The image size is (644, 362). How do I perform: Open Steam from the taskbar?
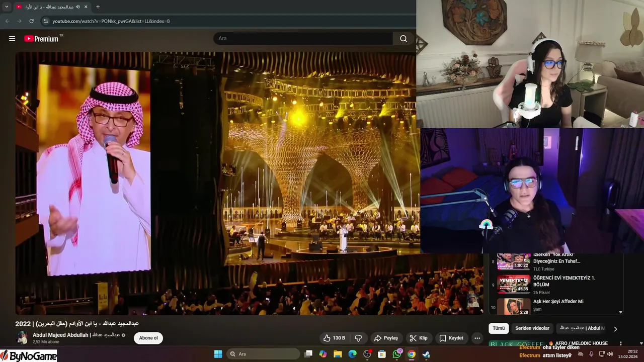pos(426,354)
